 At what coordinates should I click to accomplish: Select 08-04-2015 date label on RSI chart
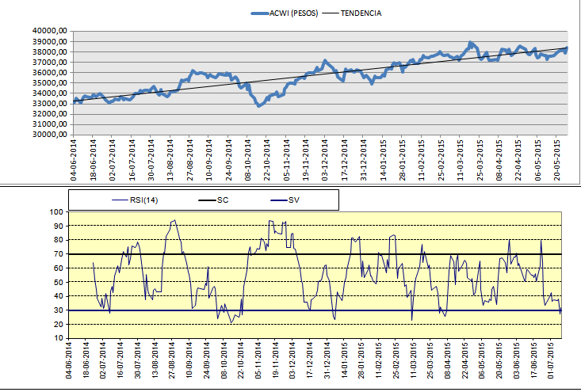click(448, 360)
